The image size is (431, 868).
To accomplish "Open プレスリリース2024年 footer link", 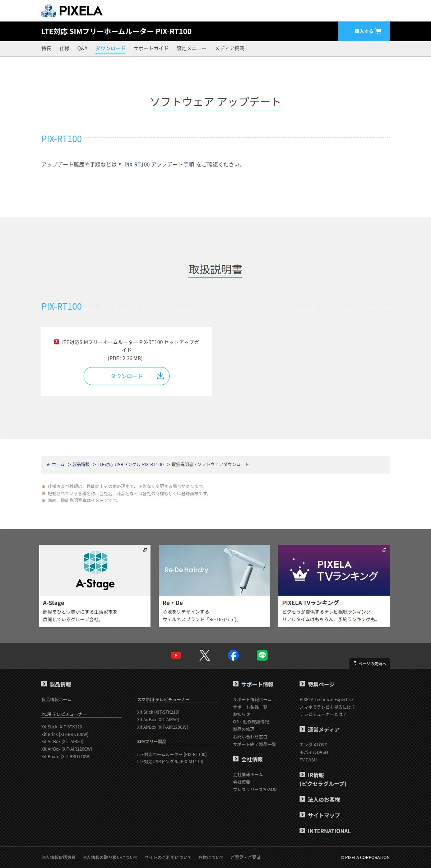I will (255, 789).
